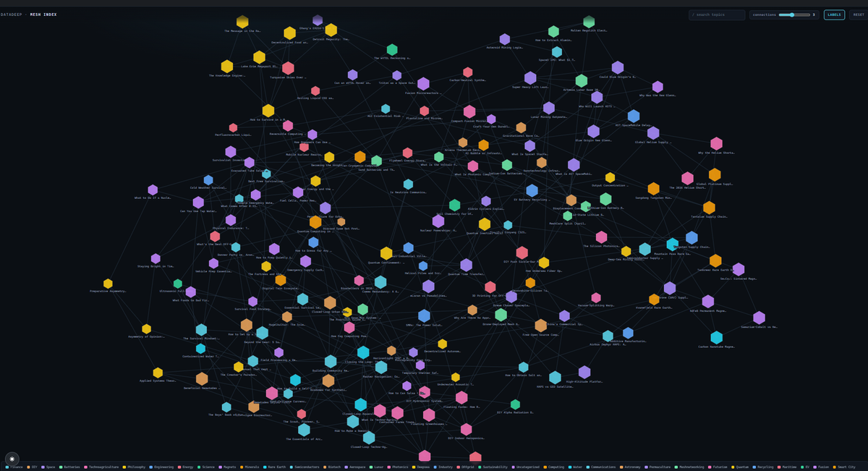Open the 'Decentralized Food' node
868x471 pixels.
[289, 33]
